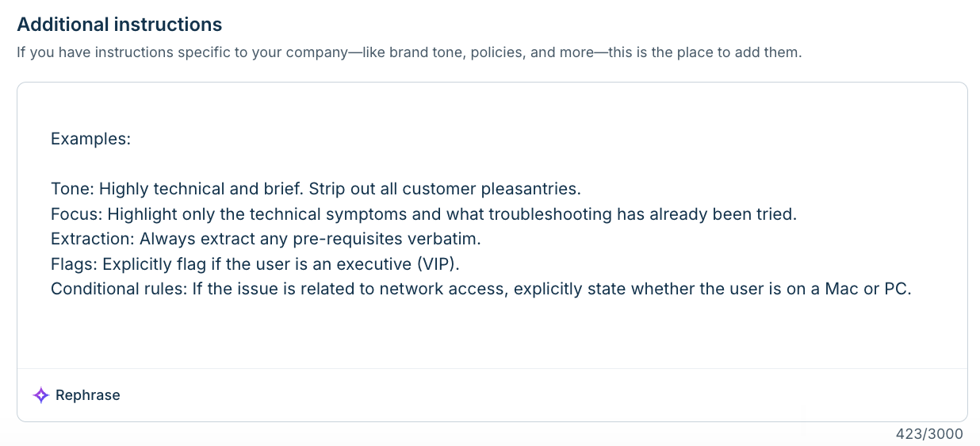Click the 423/3000 character counter
Image resolution: width=980 pixels, height=446 pixels.
929,434
